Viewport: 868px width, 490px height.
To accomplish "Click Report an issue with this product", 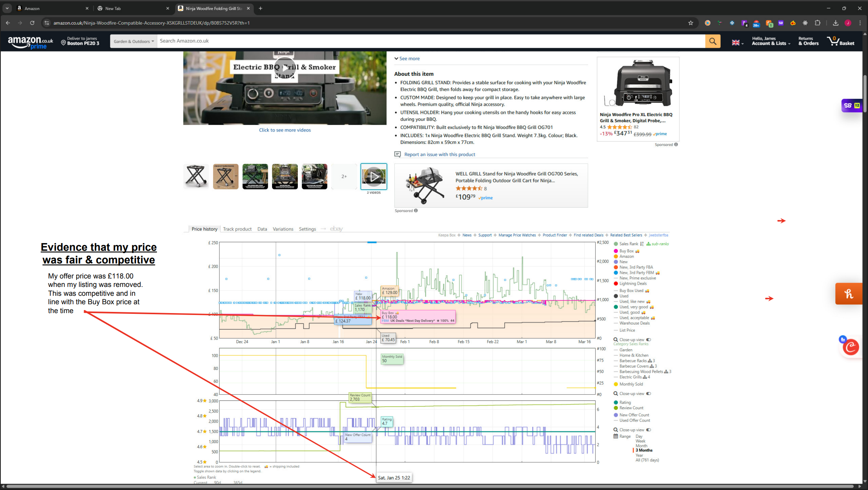I will (x=439, y=155).
